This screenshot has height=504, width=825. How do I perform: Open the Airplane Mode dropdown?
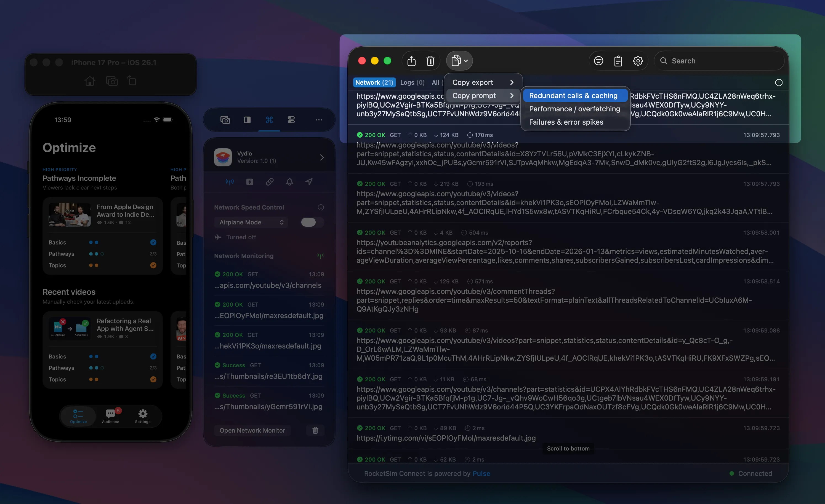pyautogui.click(x=251, y=222)
